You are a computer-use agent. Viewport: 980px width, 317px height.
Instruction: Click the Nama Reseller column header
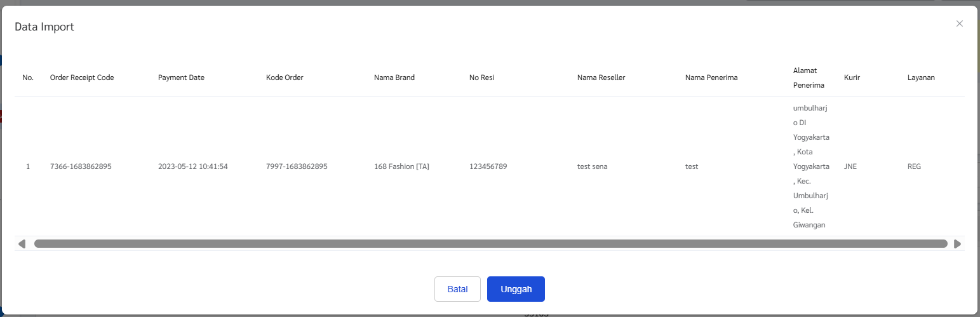pyautogui.click(x=601, y=78)
